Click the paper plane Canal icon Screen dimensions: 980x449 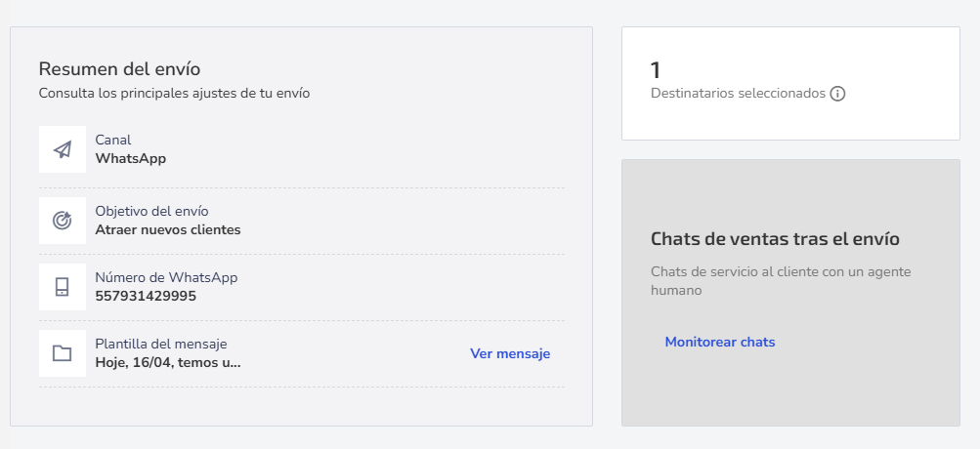tap(62, 149)
